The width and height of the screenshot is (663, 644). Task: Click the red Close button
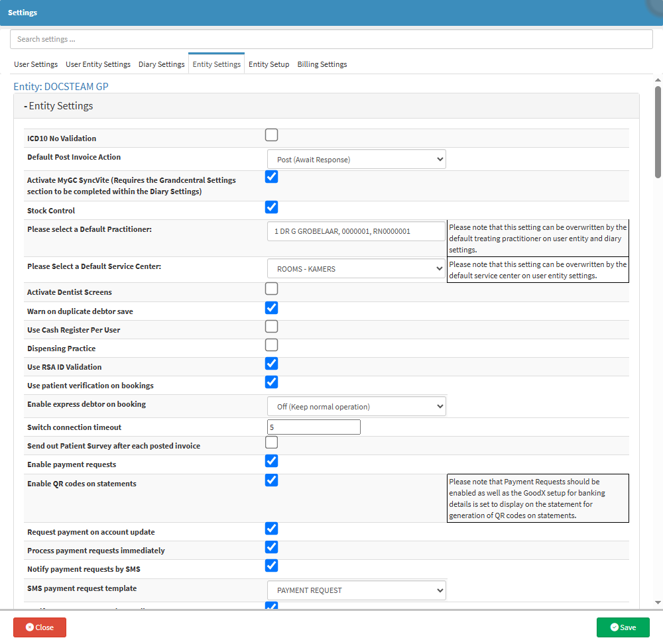pyautogui.click(x=40, y=627)
